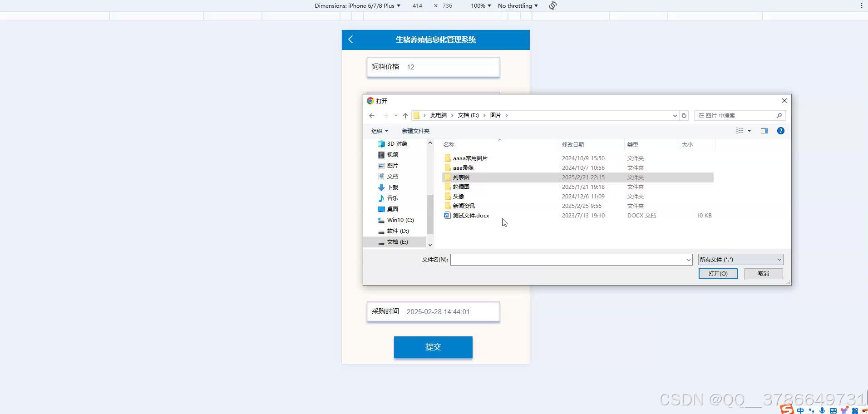
Task: Open the 组织 menu
Action: click(x=380, y=131)
